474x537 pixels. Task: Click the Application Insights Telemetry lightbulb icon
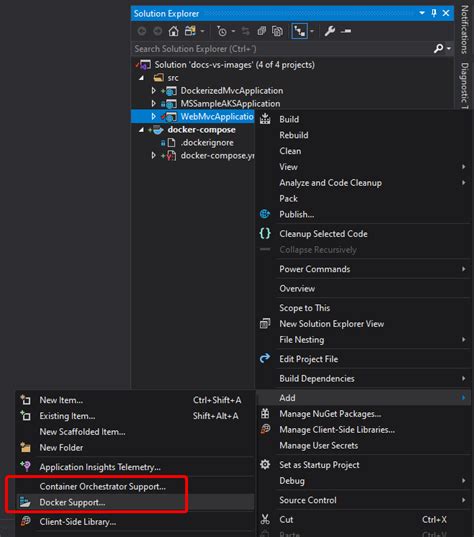(25, 466)
